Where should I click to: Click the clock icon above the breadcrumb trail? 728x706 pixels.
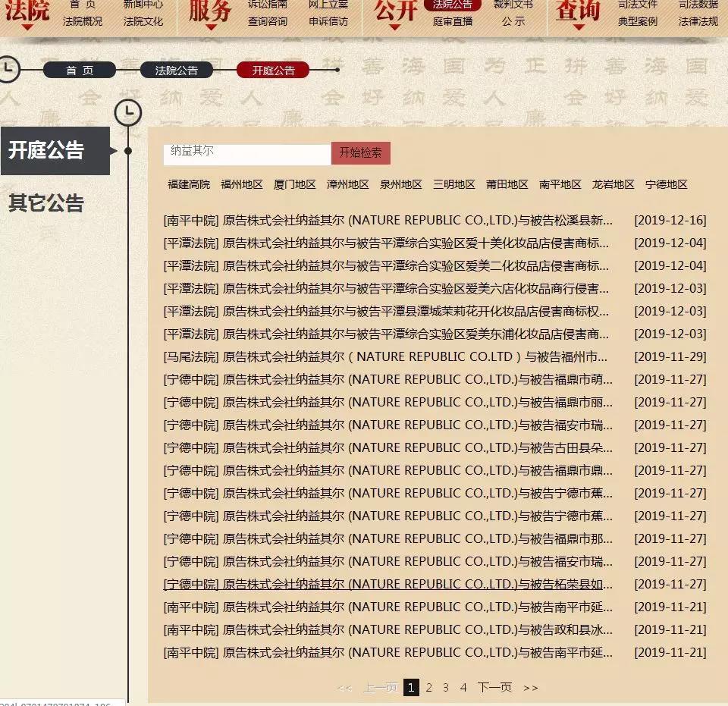coord(9,69)
